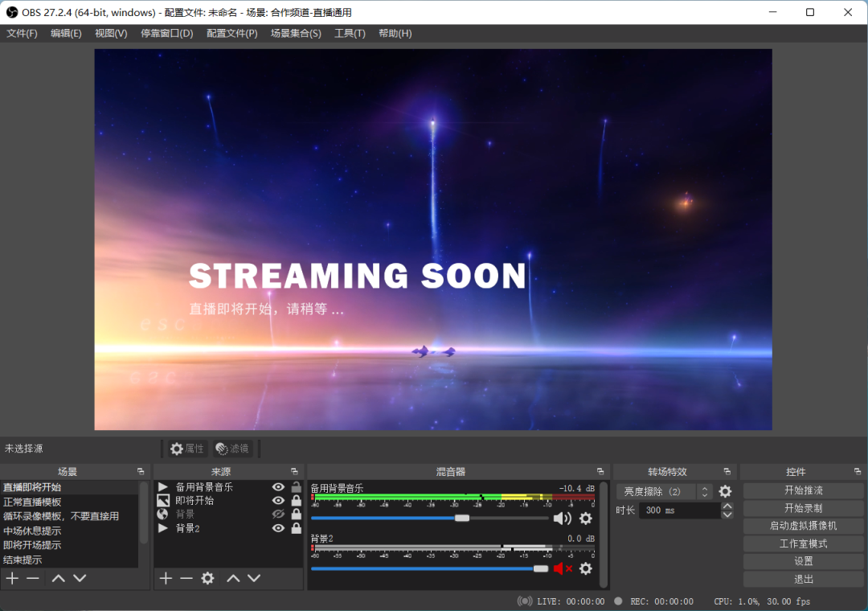Open source properties gear in 来源 panel
The image size is (868, 611).
pos(207,578)
